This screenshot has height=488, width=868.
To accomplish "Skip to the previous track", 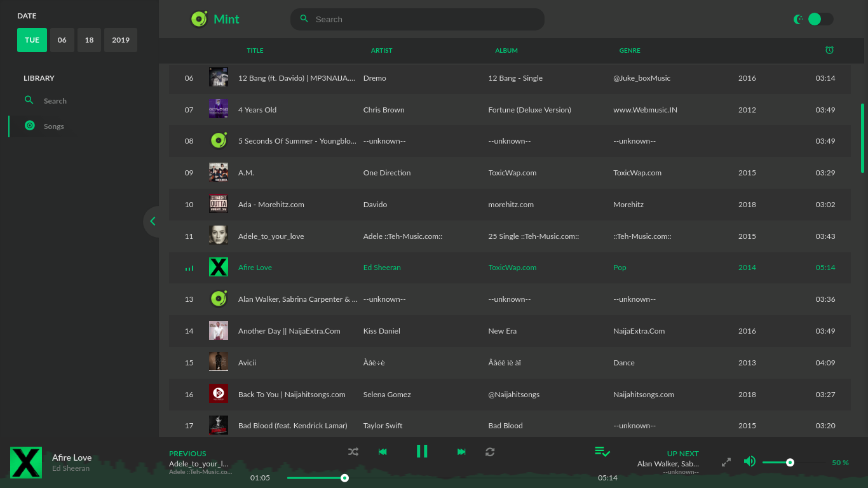I will (383, 452).
